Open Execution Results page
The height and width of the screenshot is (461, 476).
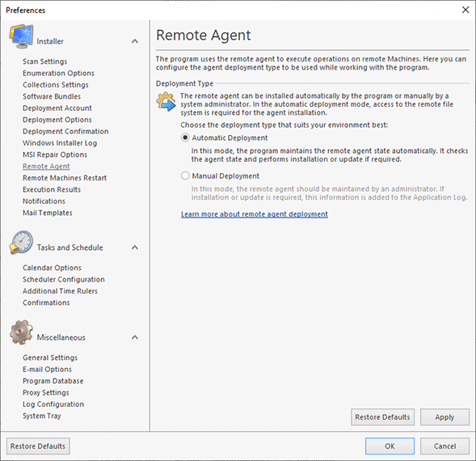pos(52,189)
